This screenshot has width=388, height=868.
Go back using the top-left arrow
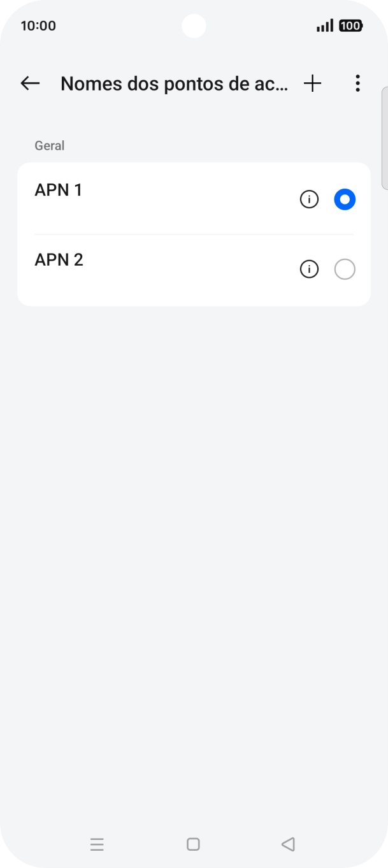pos(30,83)
